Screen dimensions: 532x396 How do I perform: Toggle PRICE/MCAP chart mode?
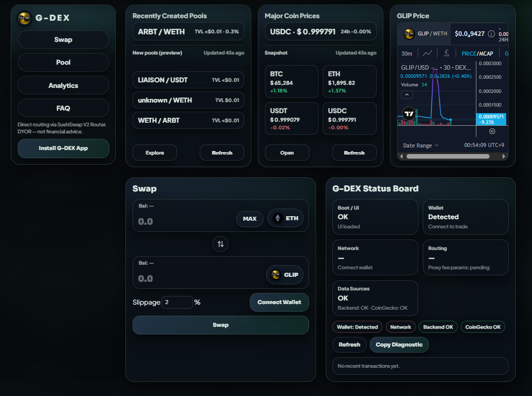477,54
